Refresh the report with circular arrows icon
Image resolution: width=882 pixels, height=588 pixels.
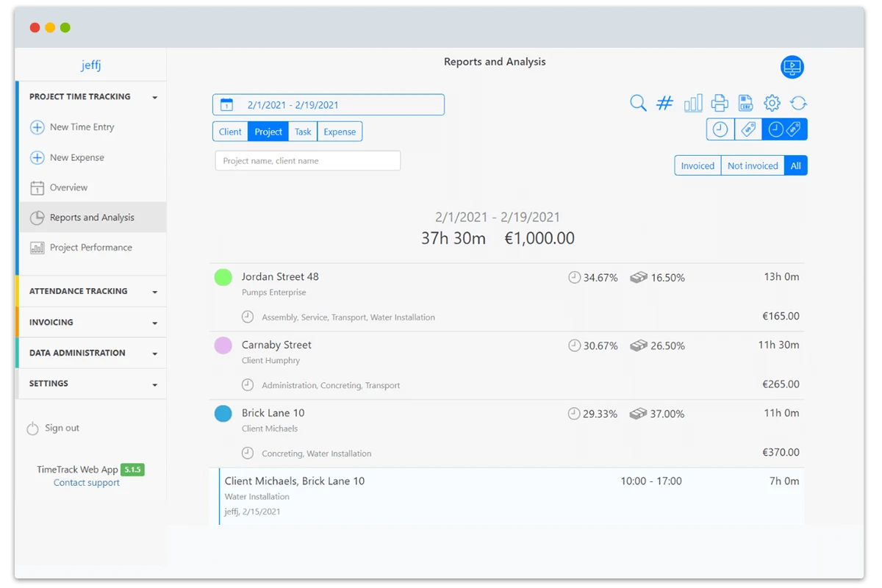tap(798, 104)
